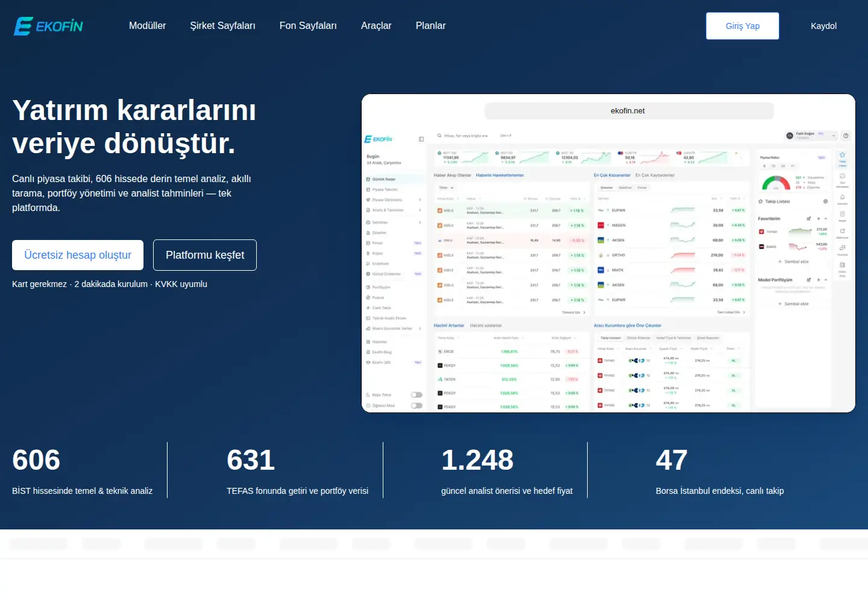Click the Günlük Radar icon in preview sidebar
The width and height of the screenshot is (868, 603).
pyautogui.click(x=368, y=179)
